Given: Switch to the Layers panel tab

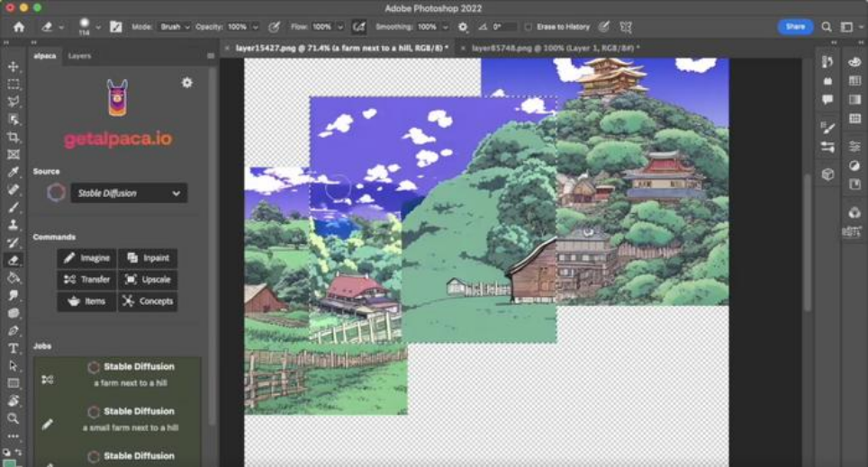Looking at the screenshot, I should click(x=79, y=56).
